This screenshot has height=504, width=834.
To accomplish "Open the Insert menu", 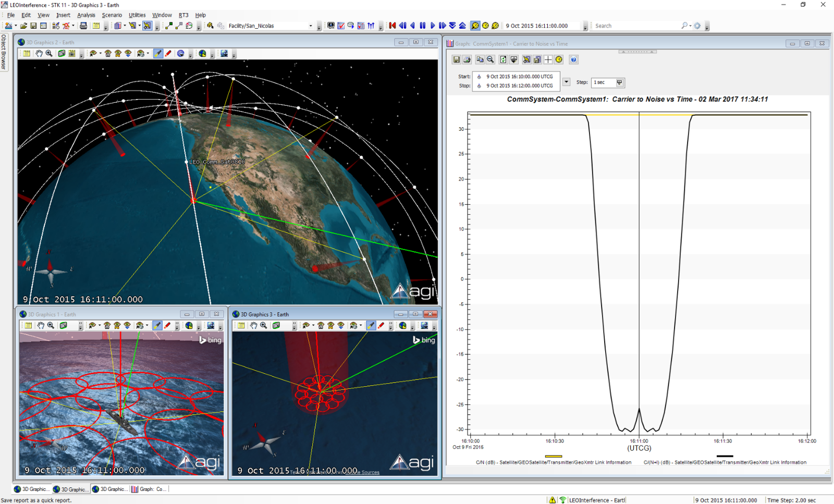I will click(x=63, y=15).
